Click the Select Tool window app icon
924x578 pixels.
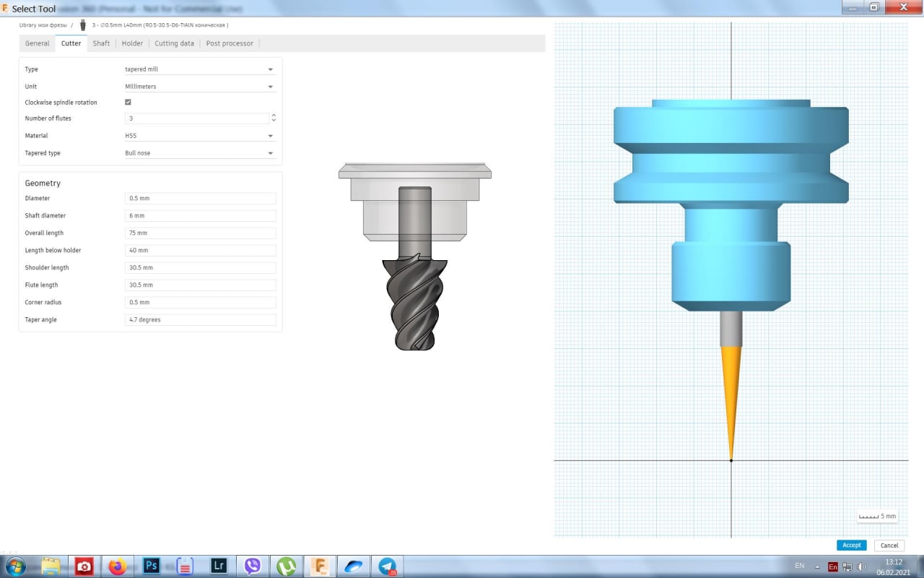pos(6,9)
